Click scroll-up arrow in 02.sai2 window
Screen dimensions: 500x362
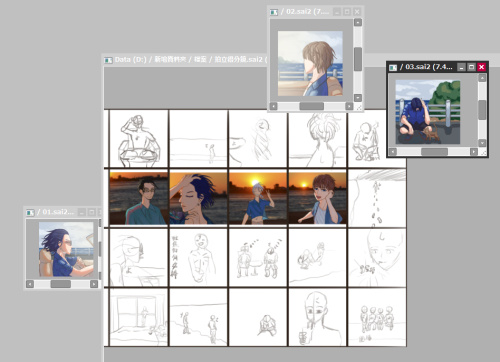coord(358,22)
